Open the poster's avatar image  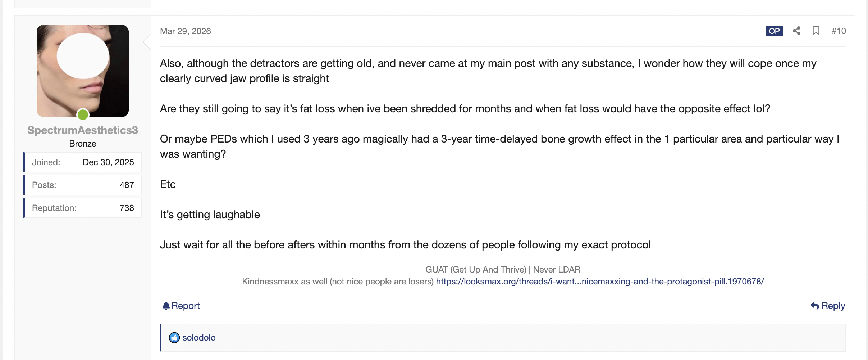click(83, 71)
